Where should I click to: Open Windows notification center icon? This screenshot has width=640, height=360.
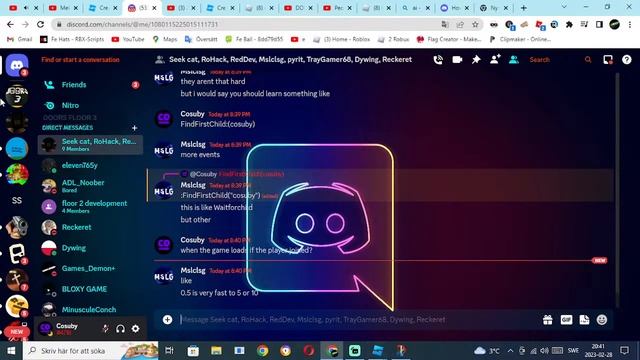click(x=624, y=351)
